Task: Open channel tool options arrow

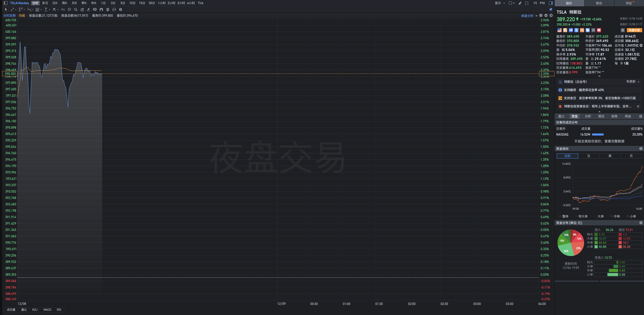Action: pyautogui.click(x=24, y=10)
